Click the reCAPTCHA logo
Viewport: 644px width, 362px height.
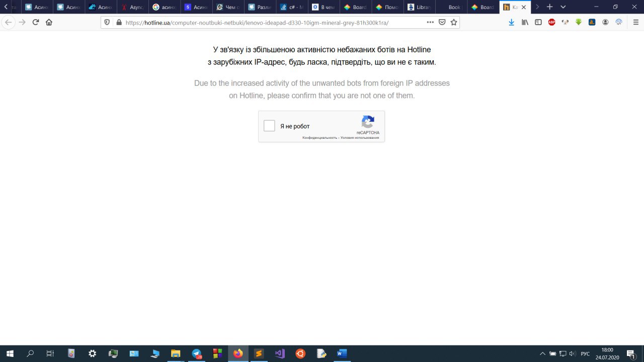tap(368, 122)
